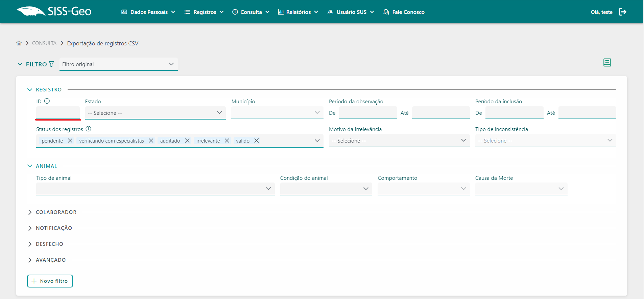
Task: Remove the 'pendente' status tag
Action: (70, 141)
